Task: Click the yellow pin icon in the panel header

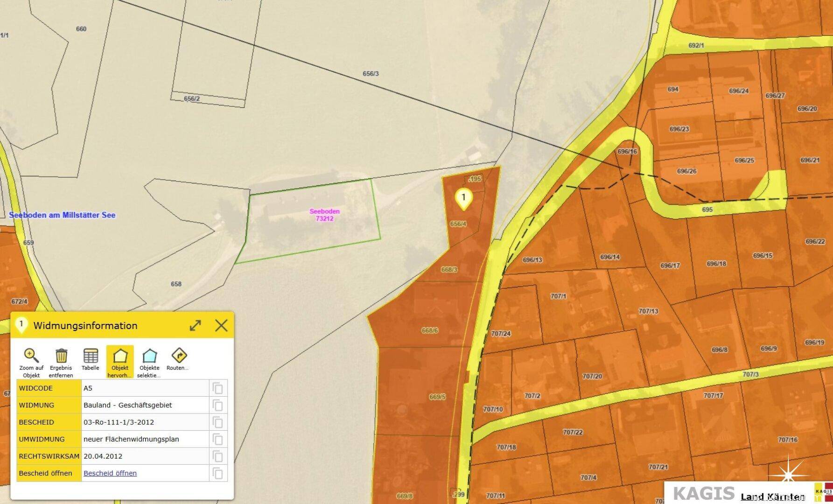Action: click(21, 326)
